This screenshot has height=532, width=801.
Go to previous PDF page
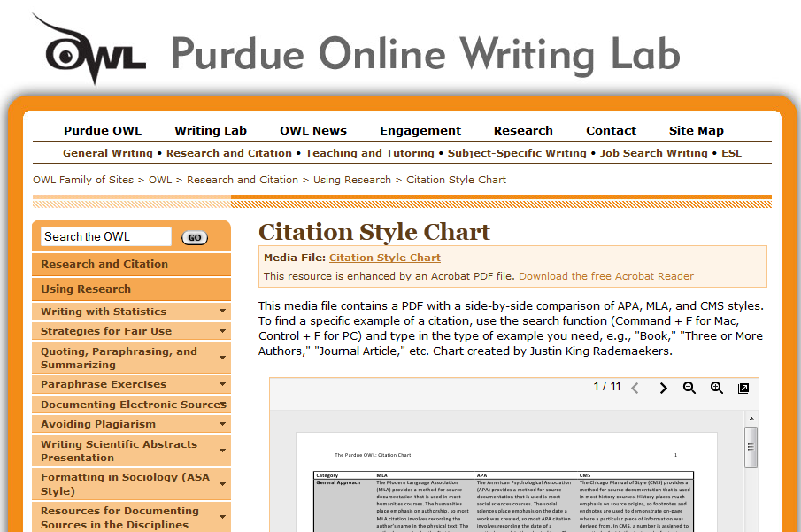click(635, 389)
